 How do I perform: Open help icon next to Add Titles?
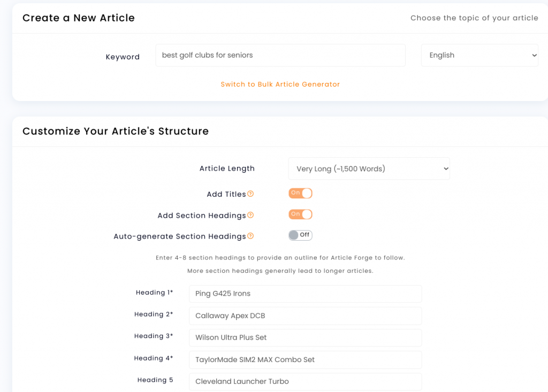pos(250,194)
